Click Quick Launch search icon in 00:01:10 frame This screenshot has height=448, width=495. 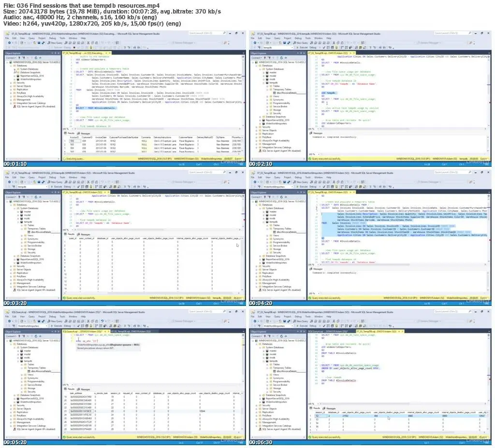tap(224, 33)
